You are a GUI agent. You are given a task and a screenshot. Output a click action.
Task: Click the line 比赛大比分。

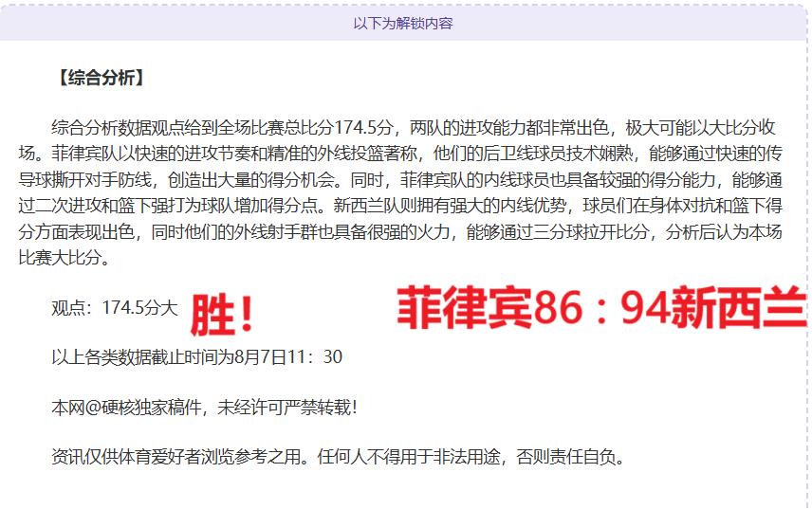pos(65,257)
